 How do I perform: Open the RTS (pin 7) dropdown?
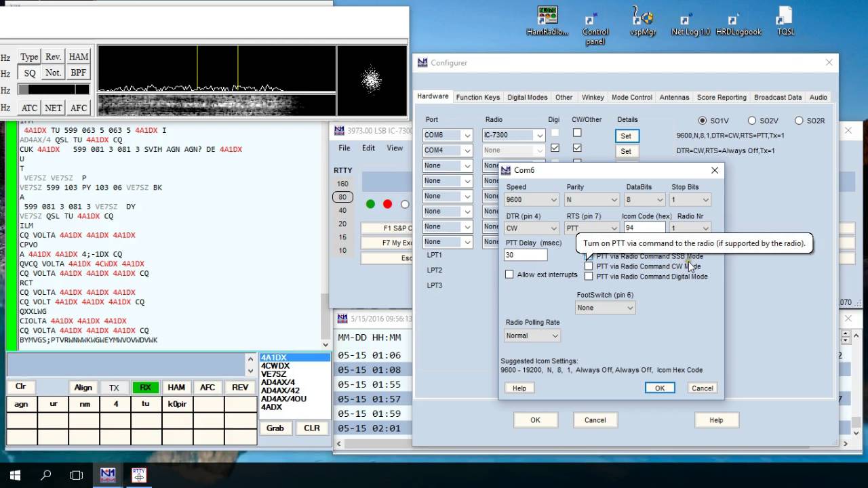(x=593, y=228)
